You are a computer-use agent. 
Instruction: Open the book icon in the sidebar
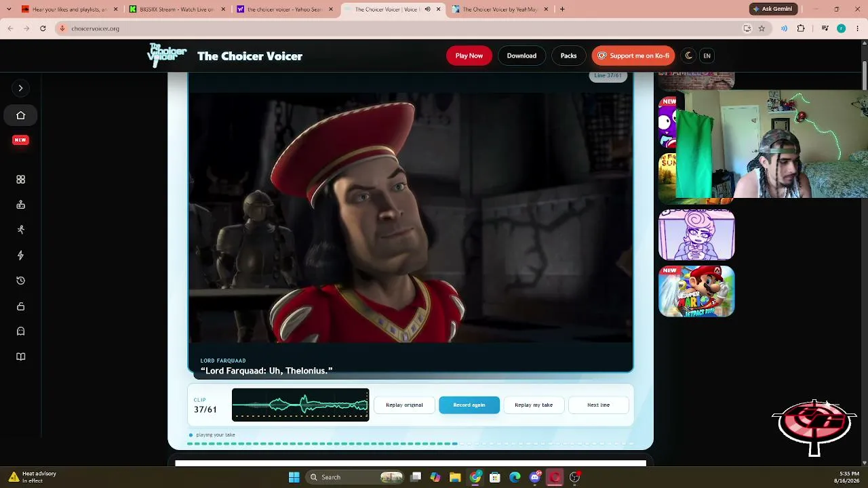tap(20, 357)
